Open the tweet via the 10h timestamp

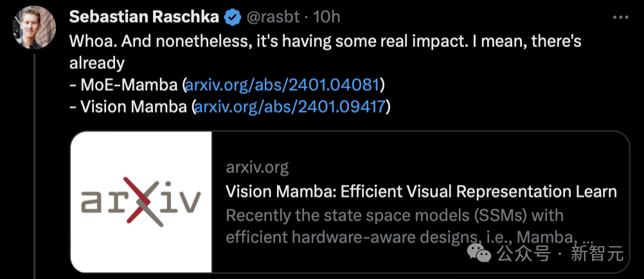(326, 17)
